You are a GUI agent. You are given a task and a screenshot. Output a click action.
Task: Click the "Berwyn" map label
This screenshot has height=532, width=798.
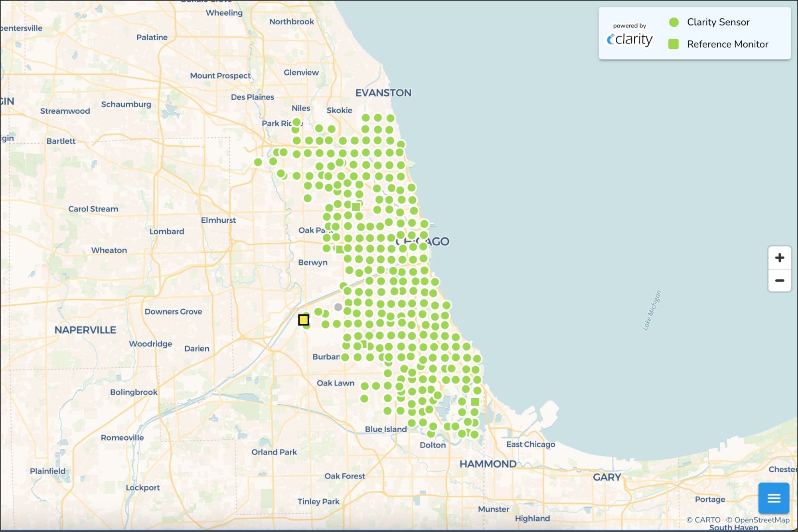[312, 263]
